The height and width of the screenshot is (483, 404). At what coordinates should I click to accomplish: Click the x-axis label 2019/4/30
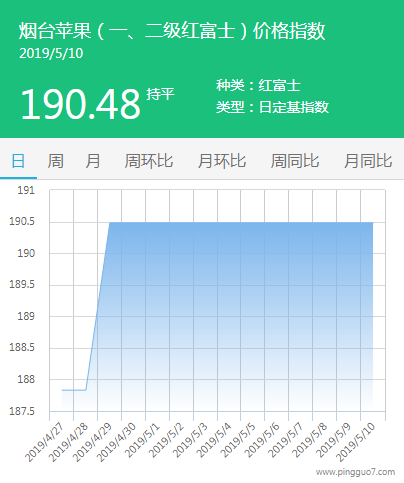point(116,442)
